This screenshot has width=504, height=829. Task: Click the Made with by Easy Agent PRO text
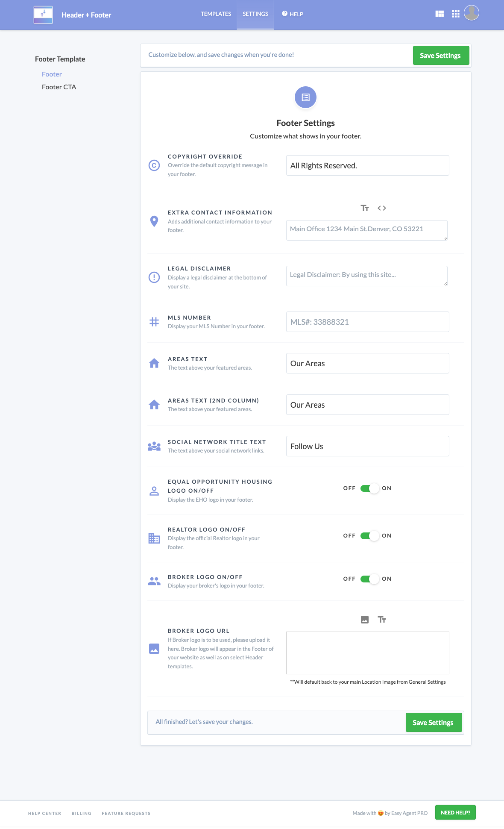(390, 813)
